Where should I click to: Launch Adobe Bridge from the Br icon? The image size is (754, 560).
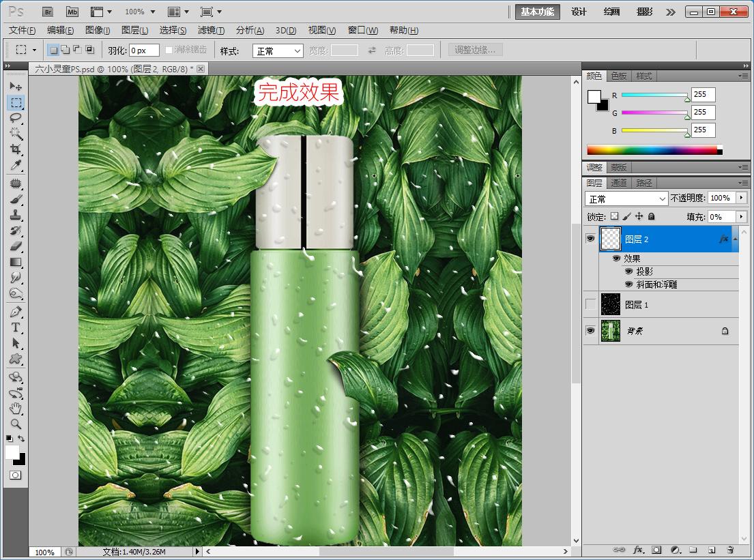pos(47,12)
